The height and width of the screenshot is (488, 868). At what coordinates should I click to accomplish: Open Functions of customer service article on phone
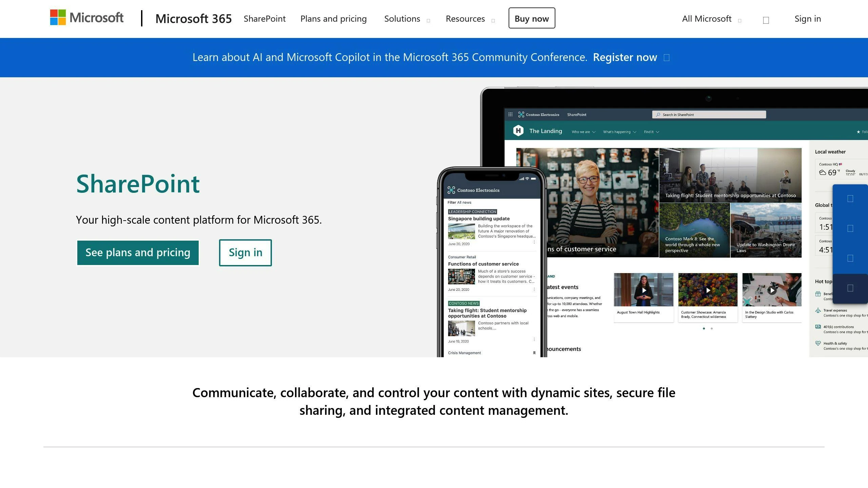coord(483,264)
